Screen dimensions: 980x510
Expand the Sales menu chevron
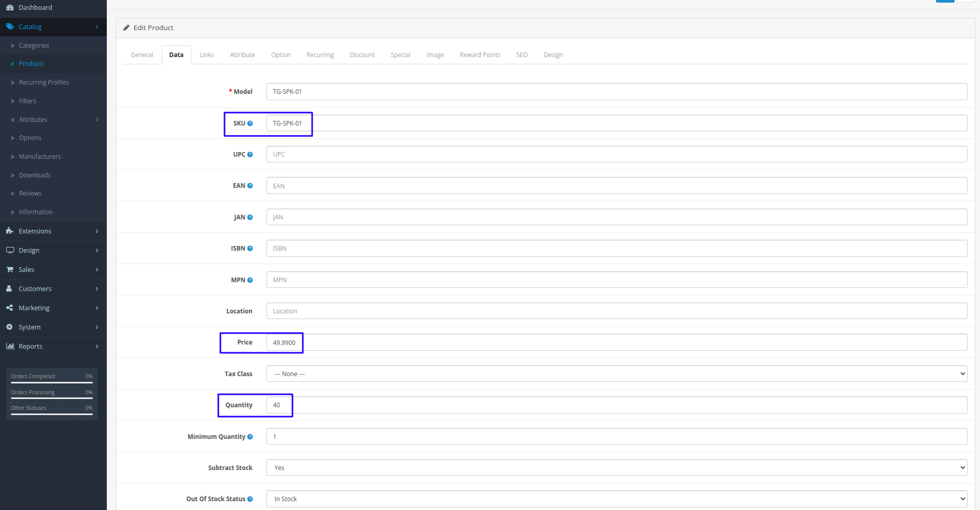97,270
